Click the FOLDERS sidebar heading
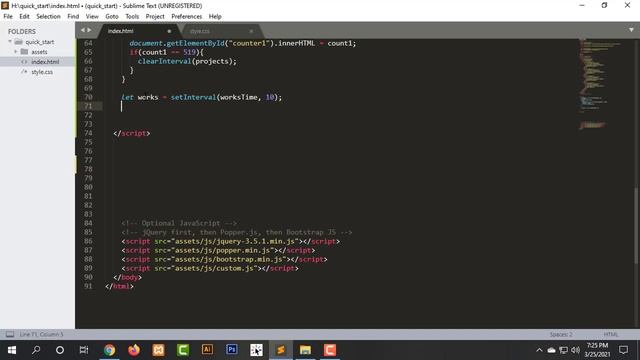This screenshot has width=640, height=360. click(x=22, y=31)
